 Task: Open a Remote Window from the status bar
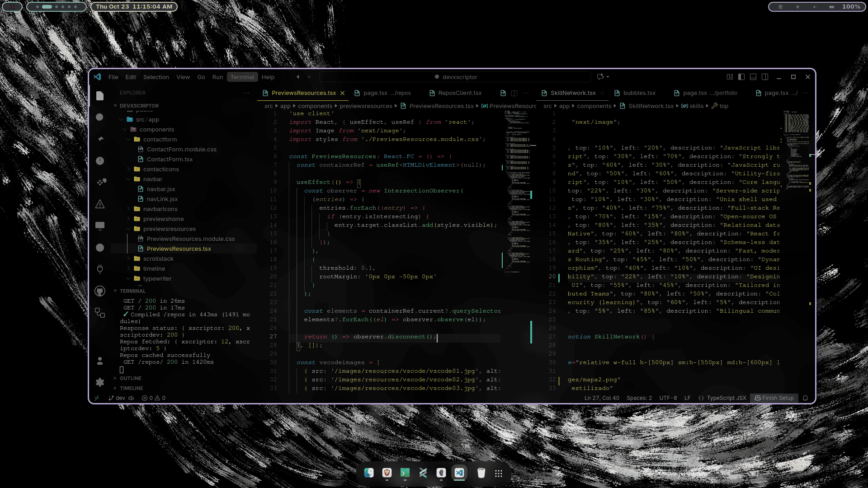pyautogui.click(x=97, y=398)
